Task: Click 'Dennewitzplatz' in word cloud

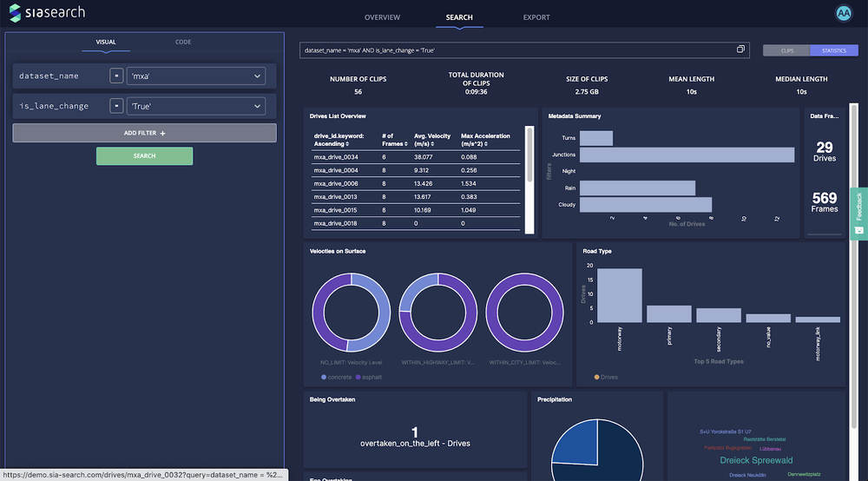Action: click(x=804, y=474)
